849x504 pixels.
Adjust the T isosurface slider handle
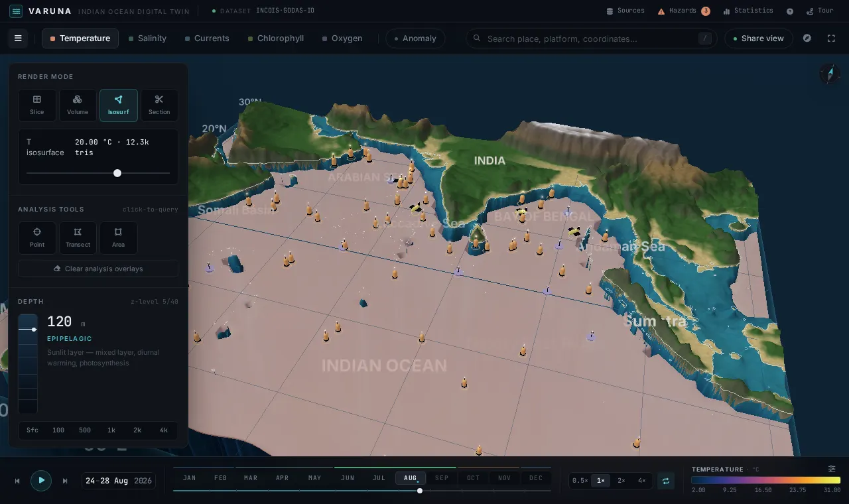coord(117,173)
